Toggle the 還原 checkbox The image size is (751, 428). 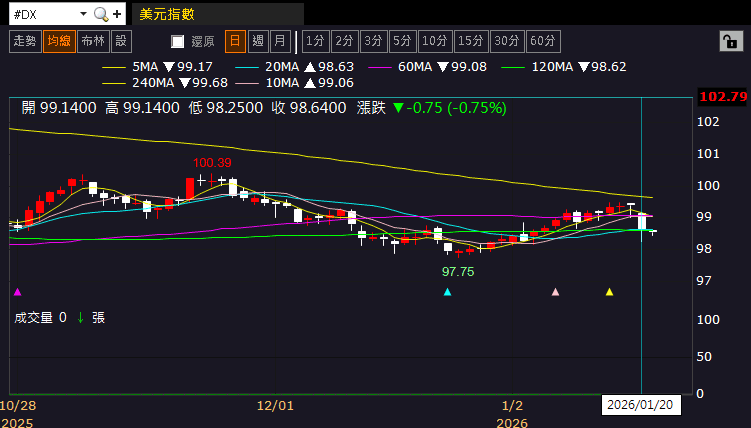178,42
